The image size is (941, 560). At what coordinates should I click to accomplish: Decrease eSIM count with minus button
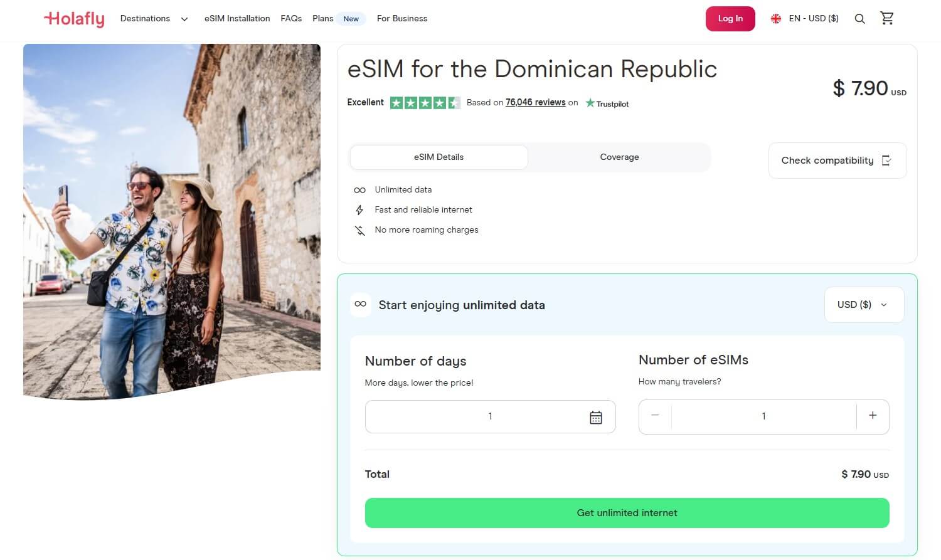tap(655, 416)
